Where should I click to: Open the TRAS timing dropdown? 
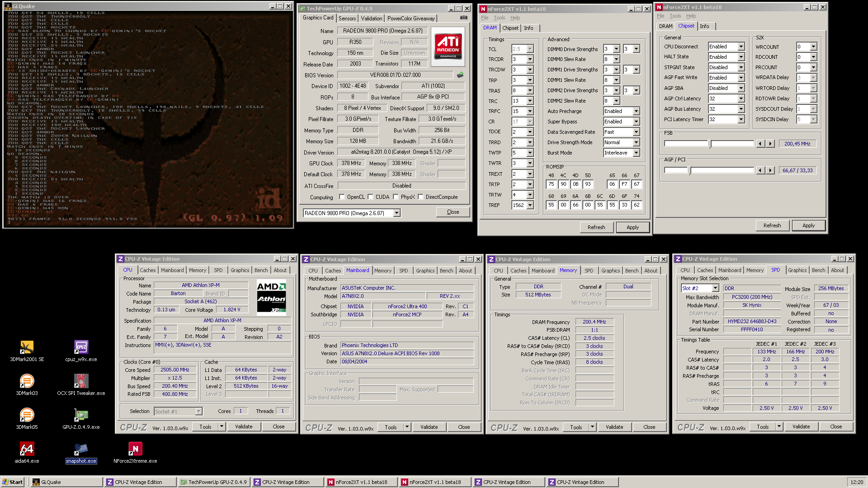(x=530, y=90)
